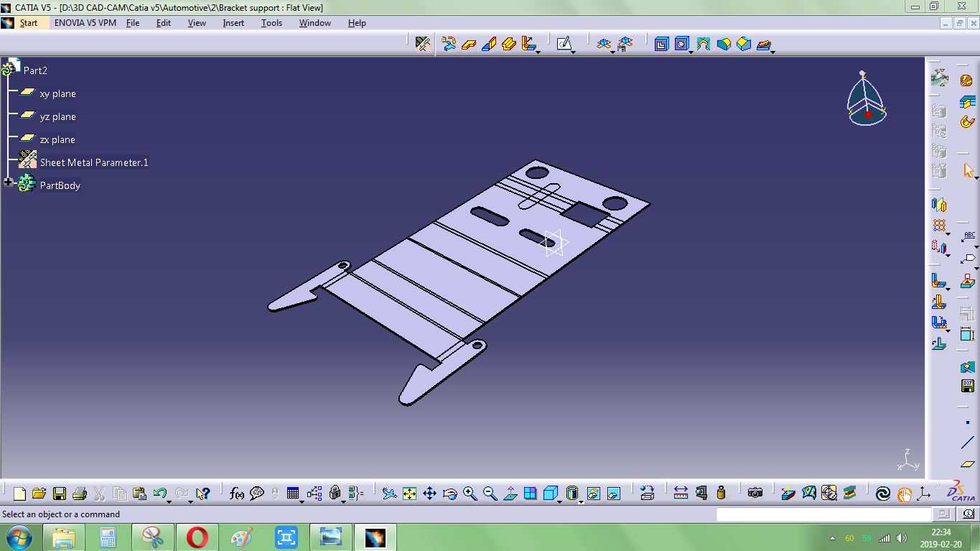Screen dimensions: 980x551
Task: Click the Multi Viewer icon
Action: tap(625, 44)
